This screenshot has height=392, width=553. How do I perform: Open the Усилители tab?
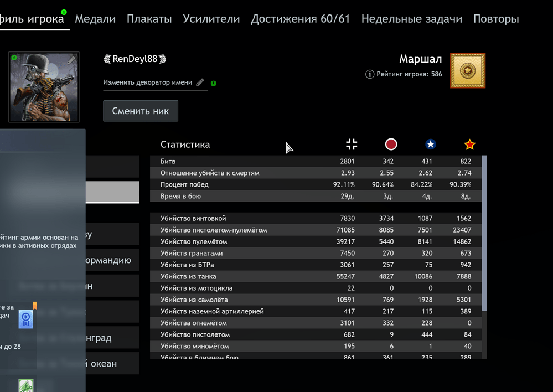tap(211, 19)
